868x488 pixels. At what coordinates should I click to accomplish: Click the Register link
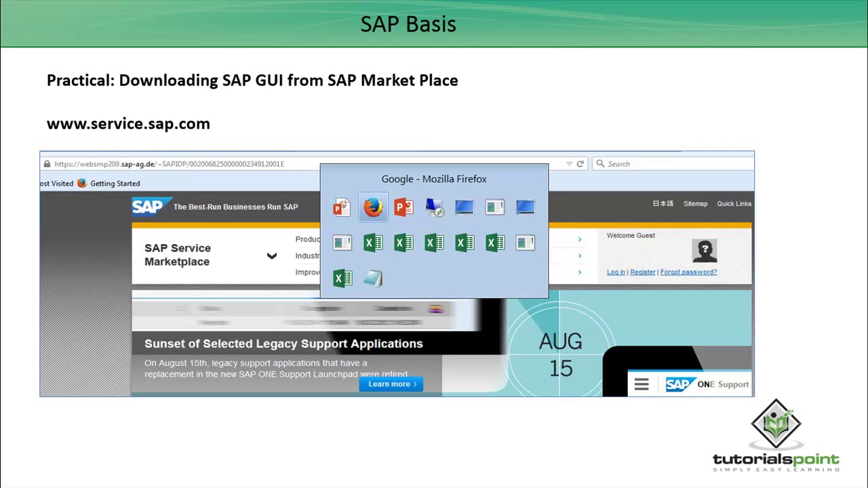click(x=643, y=272)
